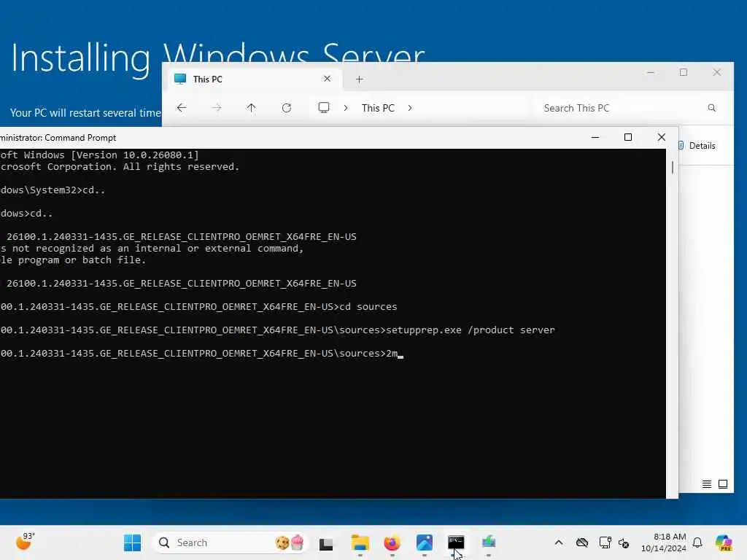The image size is (747, 560).
Task: Maximize the Command Prompt window
Action: [628, 137]
